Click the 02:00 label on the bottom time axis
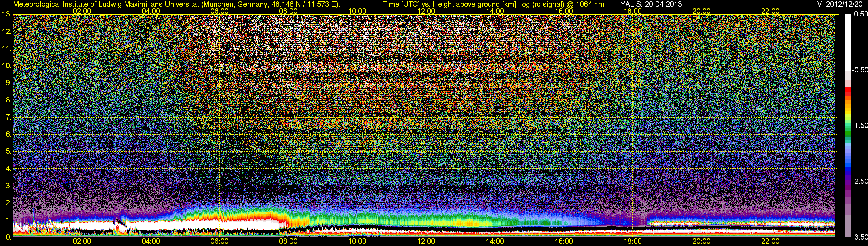 pyautogui.click(x=82, y=241)
